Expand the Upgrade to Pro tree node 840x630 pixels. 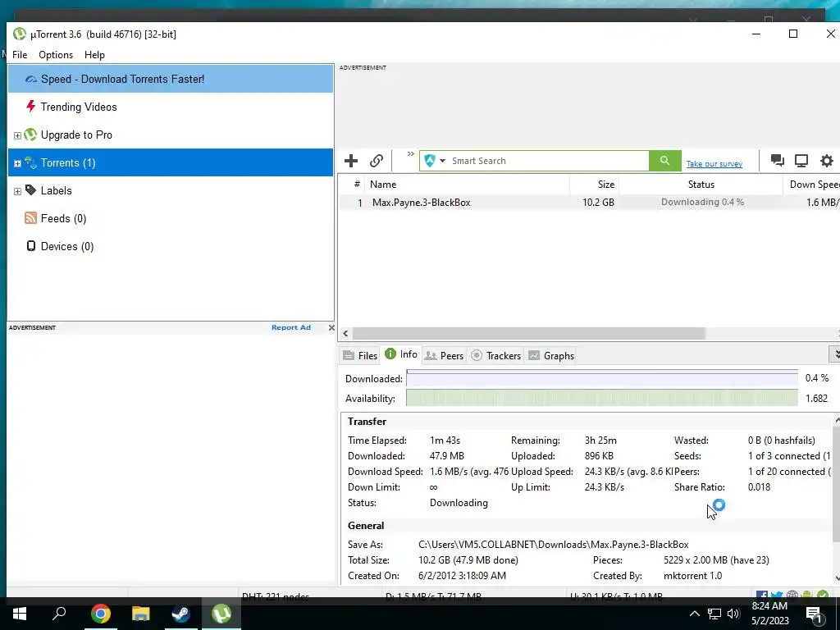click(x=17, y=135)
